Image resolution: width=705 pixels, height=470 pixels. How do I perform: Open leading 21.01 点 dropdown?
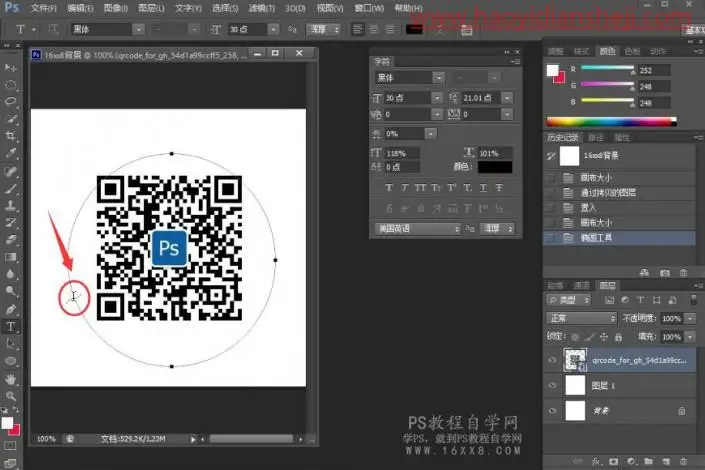pyautogui.click(x=507, y=98)
